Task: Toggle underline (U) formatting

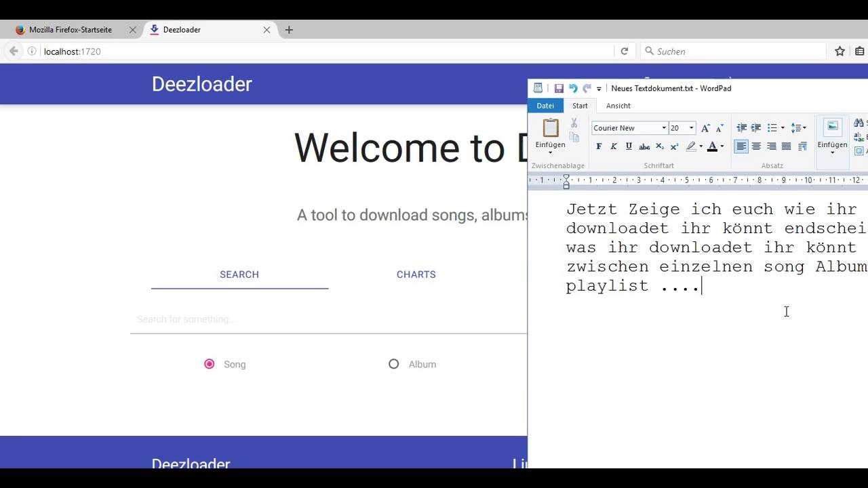Action: coord(629,146)
